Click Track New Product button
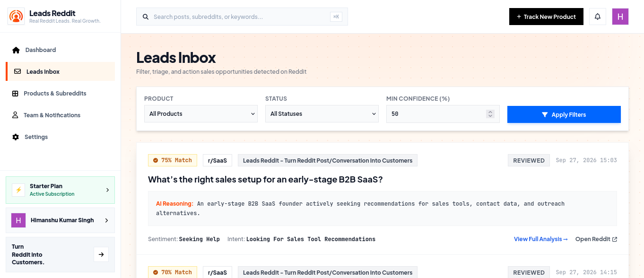Screen dimensions: 644x278 tap(546, 17)
